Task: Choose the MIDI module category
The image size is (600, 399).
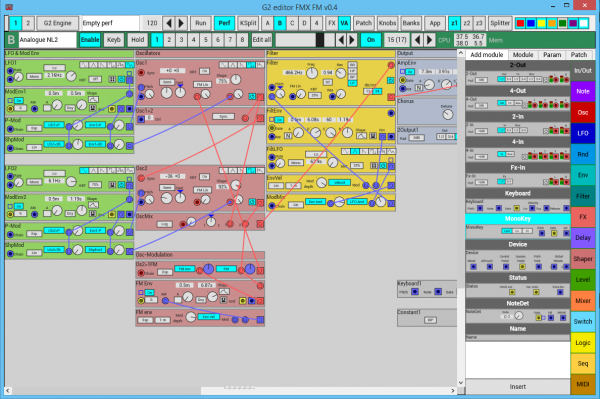Action: coord(583,384)
